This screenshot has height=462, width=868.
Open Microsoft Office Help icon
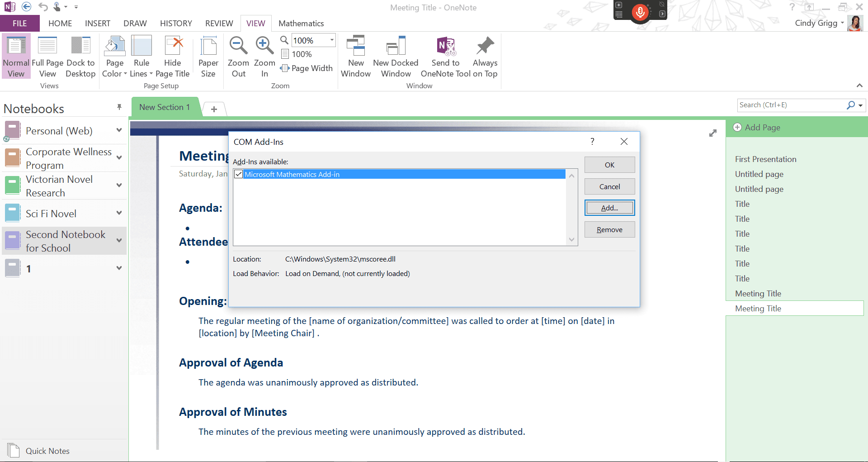[792, 7]
